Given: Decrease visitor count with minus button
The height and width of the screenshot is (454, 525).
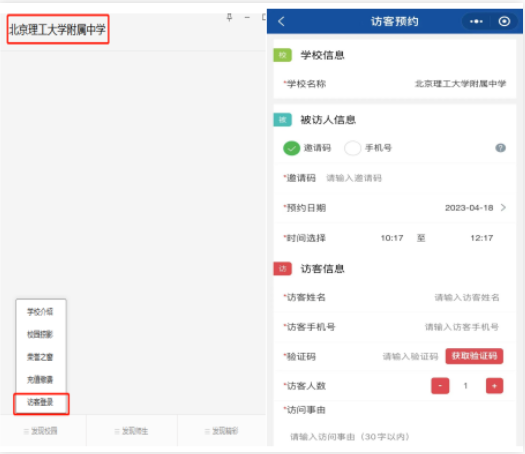Looking at the screenshot, I should point(440,386).
